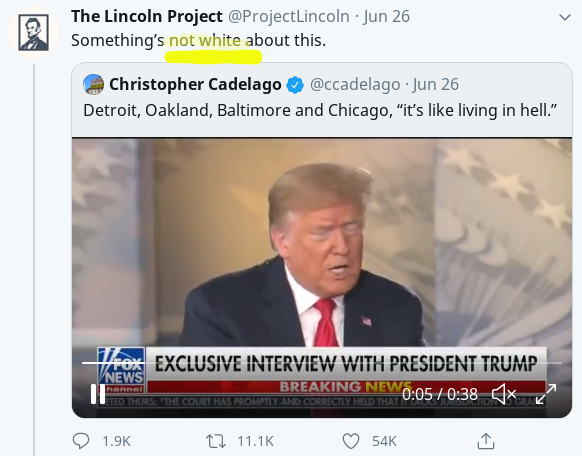Pause the video playback
Image resolution: width=582 pixels, height=456 pixels.
click(x=98, y=394)
